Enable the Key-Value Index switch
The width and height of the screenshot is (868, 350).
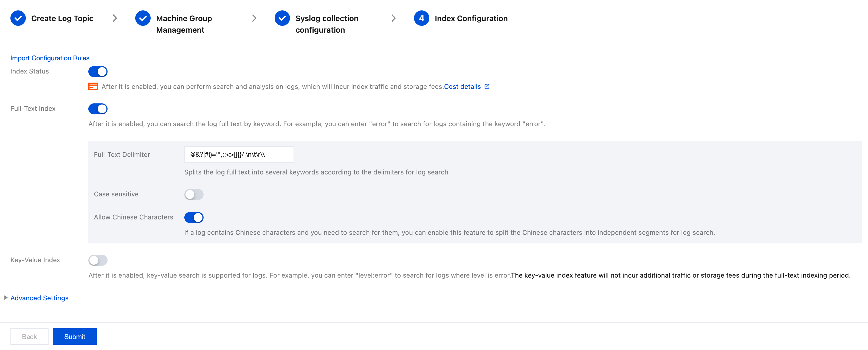click(98, 260)
